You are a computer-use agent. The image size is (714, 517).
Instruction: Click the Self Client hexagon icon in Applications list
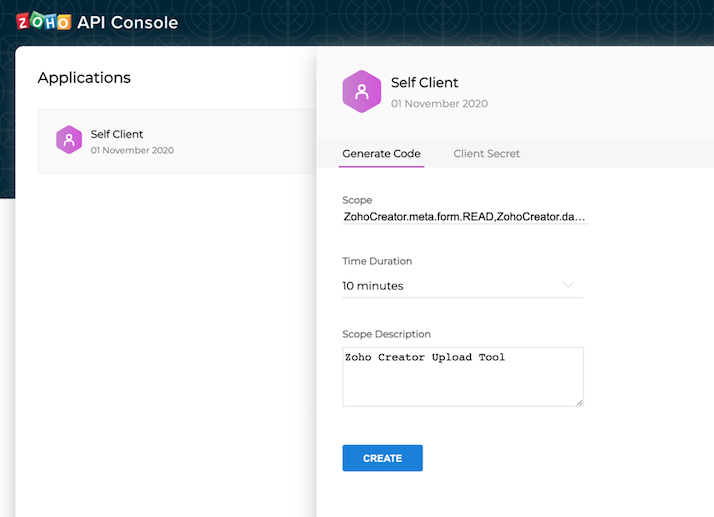click(x=69, y=140)
